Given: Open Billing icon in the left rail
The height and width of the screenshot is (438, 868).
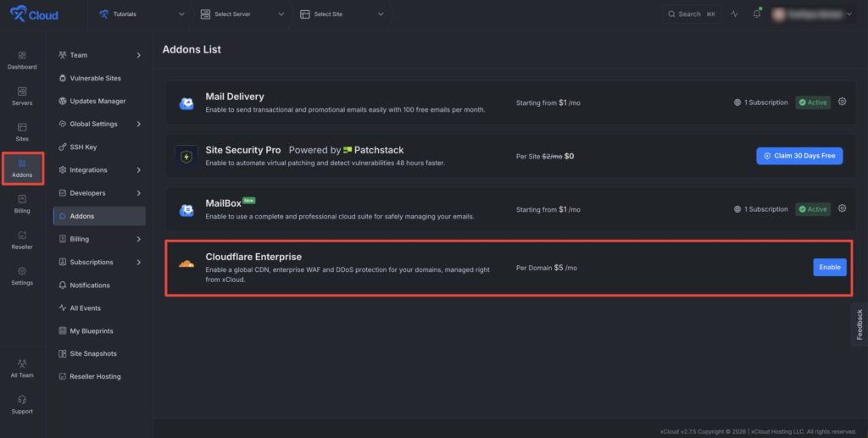Looking at the screenshot, I should [22, 204].
